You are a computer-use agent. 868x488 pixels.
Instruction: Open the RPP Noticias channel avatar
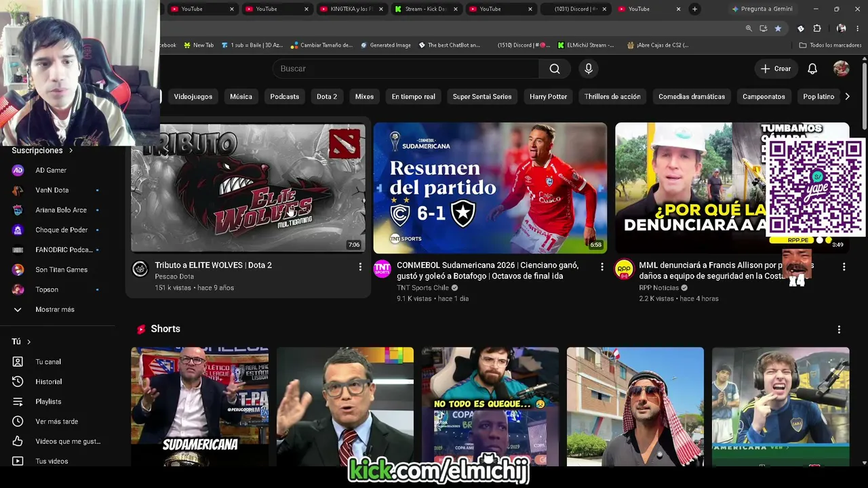tap(624, 269)
